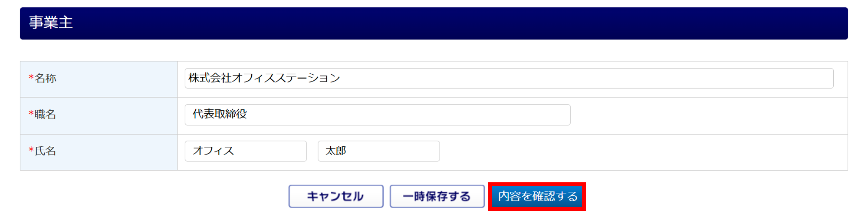
Task: Click the 名称 company name input field
Action: (509, 79)
